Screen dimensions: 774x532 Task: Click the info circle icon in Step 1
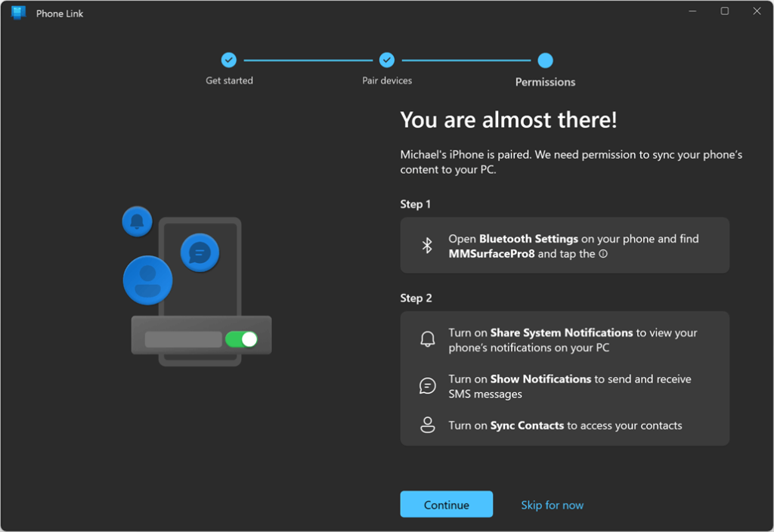click(x=603, y=254)
